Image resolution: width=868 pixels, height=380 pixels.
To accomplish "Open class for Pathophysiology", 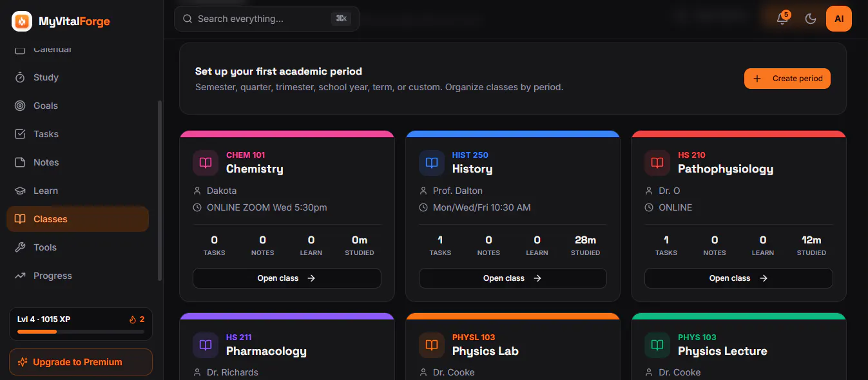I will 738,278.
